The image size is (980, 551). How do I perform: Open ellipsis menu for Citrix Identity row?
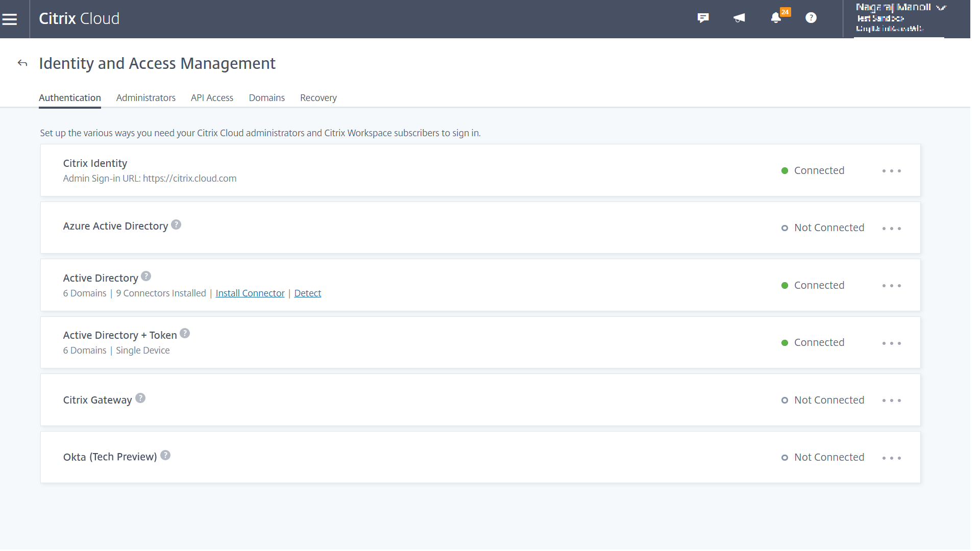(891, 171)
